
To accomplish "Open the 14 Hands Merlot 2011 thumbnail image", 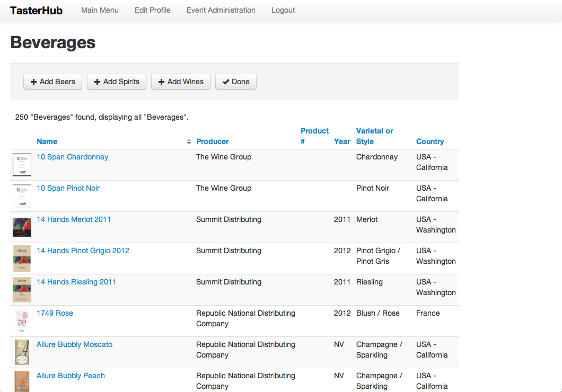I will pyautogui.click(x=22, y=227).
